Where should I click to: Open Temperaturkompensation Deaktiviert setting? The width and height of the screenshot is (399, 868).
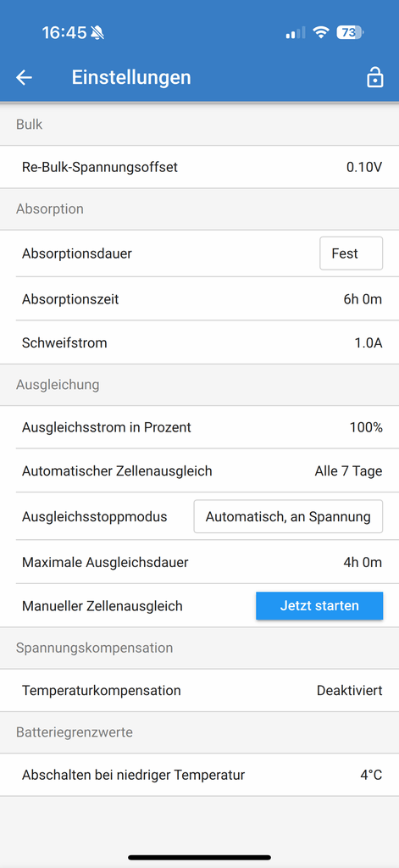[199, 690]
